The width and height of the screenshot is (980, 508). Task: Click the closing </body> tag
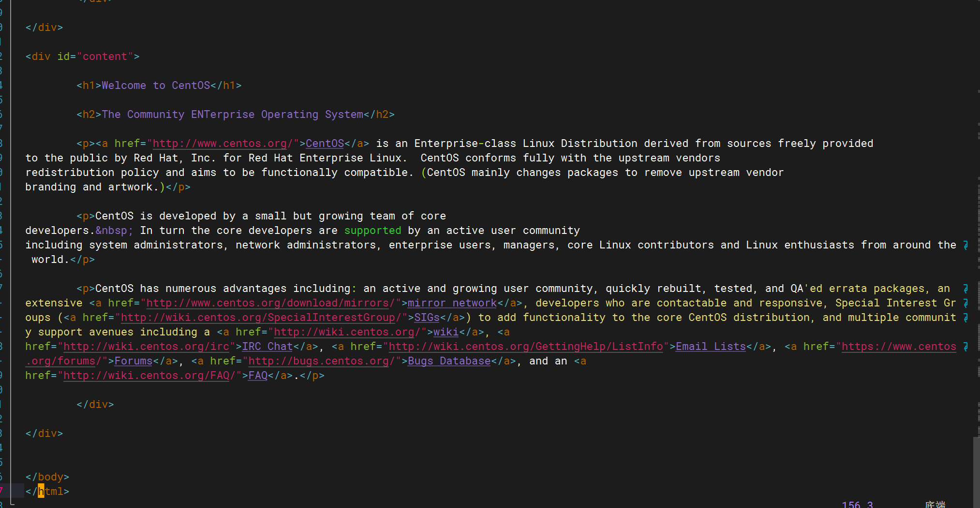(x=47, y=477)
